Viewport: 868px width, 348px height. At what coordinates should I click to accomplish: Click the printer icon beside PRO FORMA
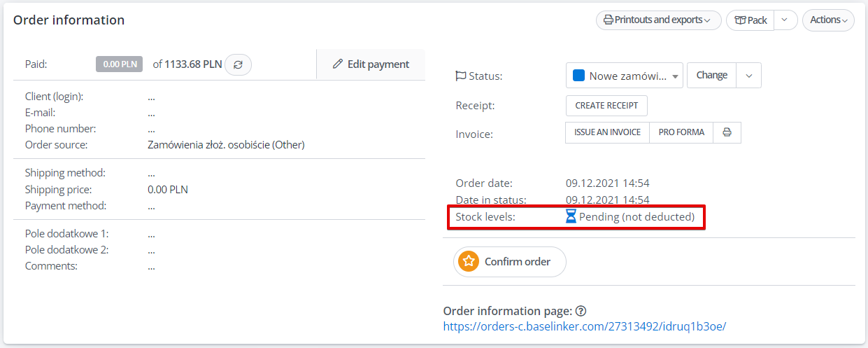[727, 132]
